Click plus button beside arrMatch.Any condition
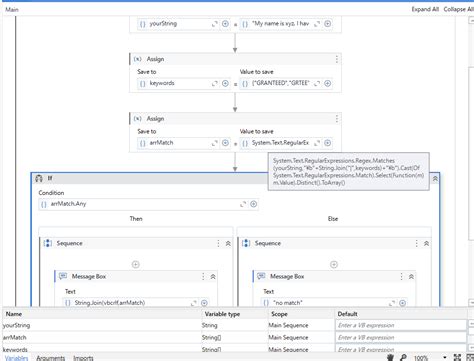 (x=253, y=204)
